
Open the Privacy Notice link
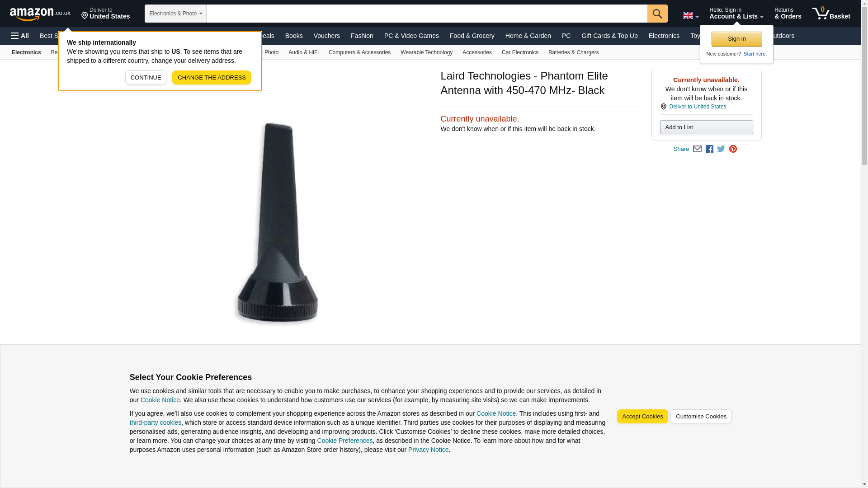(x=428, y=450)
